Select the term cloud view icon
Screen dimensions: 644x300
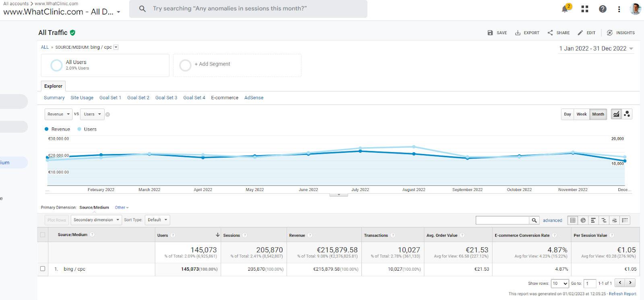click(x=614, y=220)
